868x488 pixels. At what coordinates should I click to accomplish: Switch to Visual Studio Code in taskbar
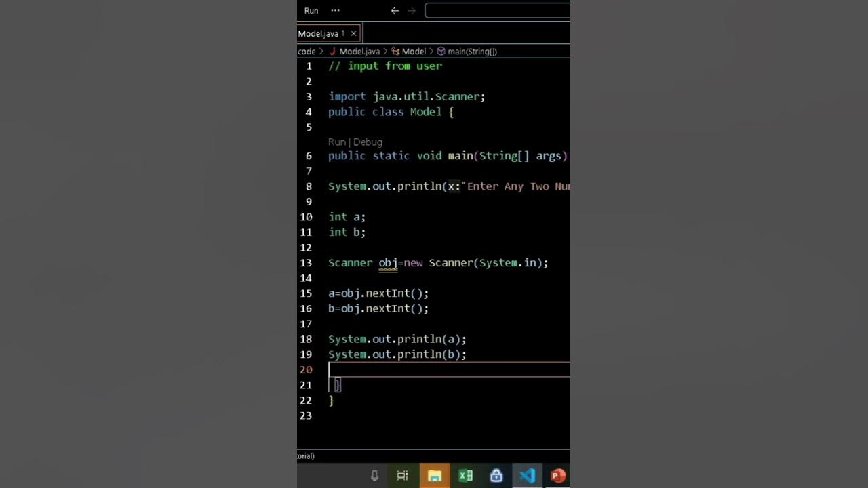click(527, 476)
